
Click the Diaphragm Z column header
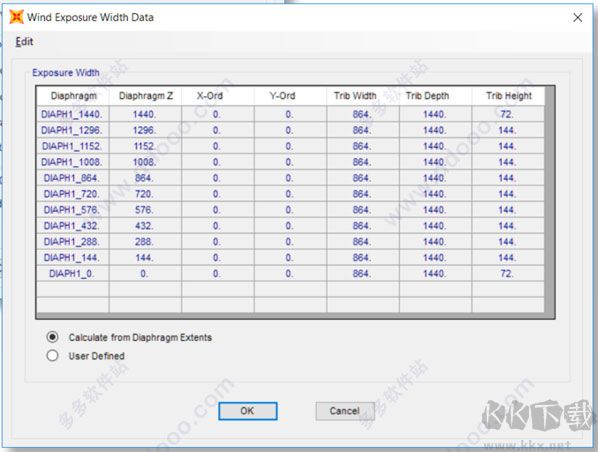click(x=146, y=96)
